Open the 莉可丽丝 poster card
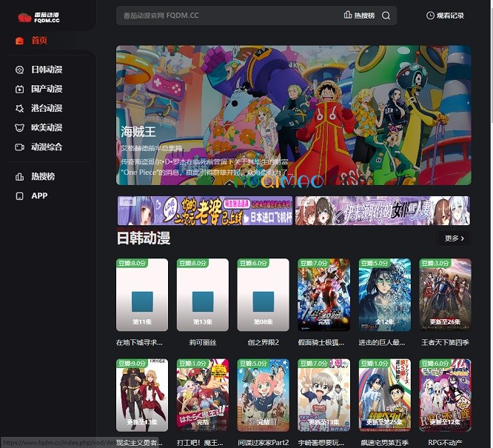Screen dimensions: 493x448 [x=203, y=295]
